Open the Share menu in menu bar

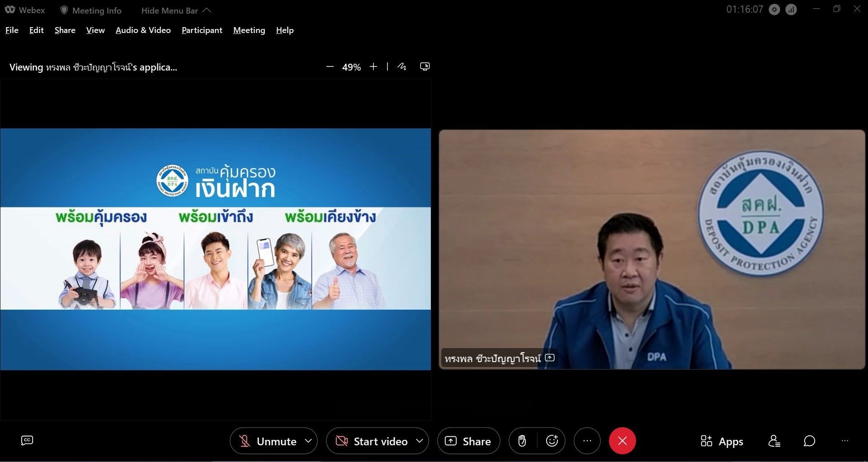65,30
